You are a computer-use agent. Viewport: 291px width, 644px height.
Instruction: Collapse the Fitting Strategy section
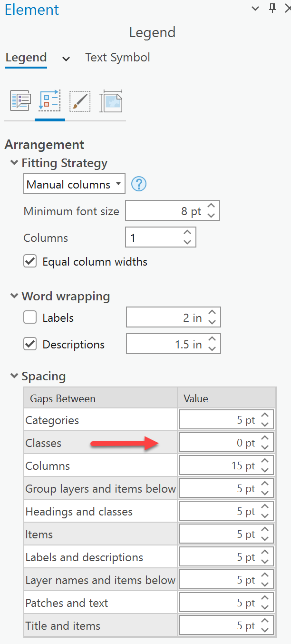pos(14,163)
